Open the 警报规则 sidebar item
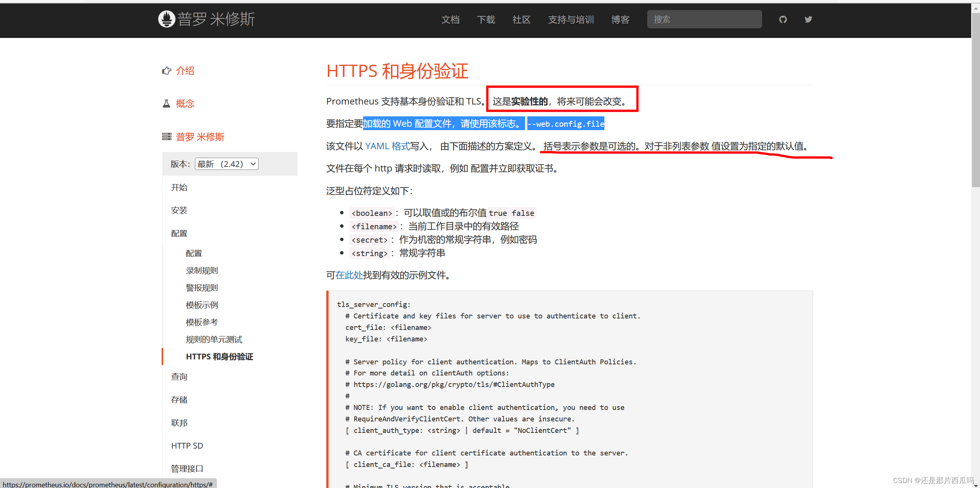The image size is (980, 488). pyautogui.click(x=202, y=288)
